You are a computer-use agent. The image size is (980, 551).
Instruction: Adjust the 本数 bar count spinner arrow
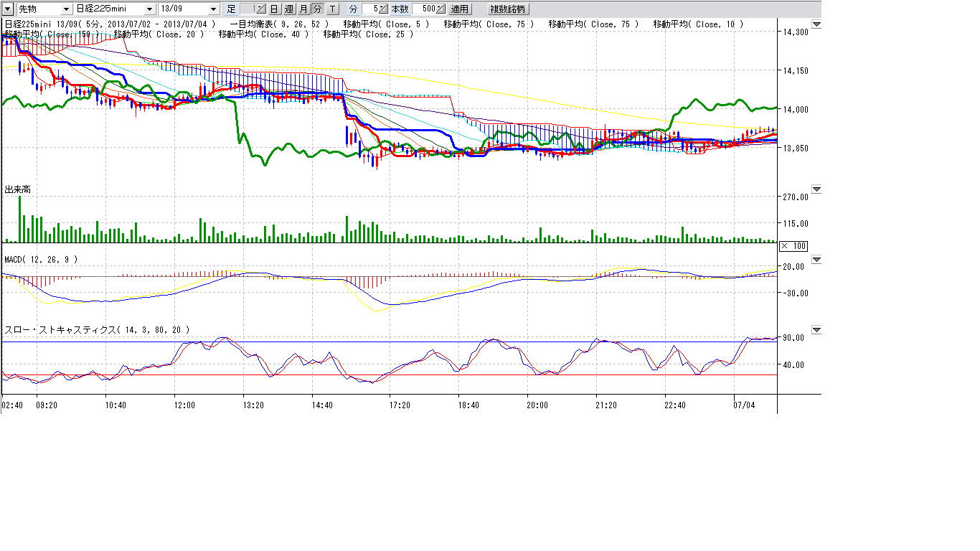point(440,9)
